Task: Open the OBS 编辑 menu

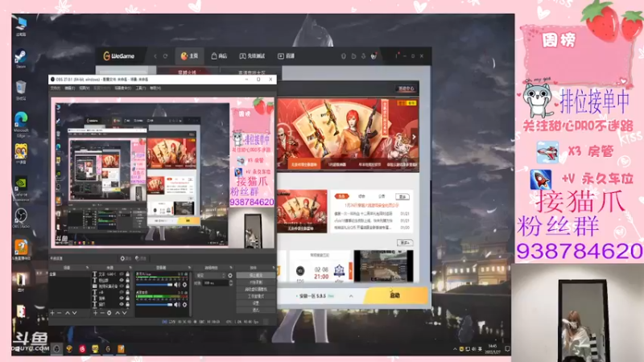Action: (x=70, y=88)
